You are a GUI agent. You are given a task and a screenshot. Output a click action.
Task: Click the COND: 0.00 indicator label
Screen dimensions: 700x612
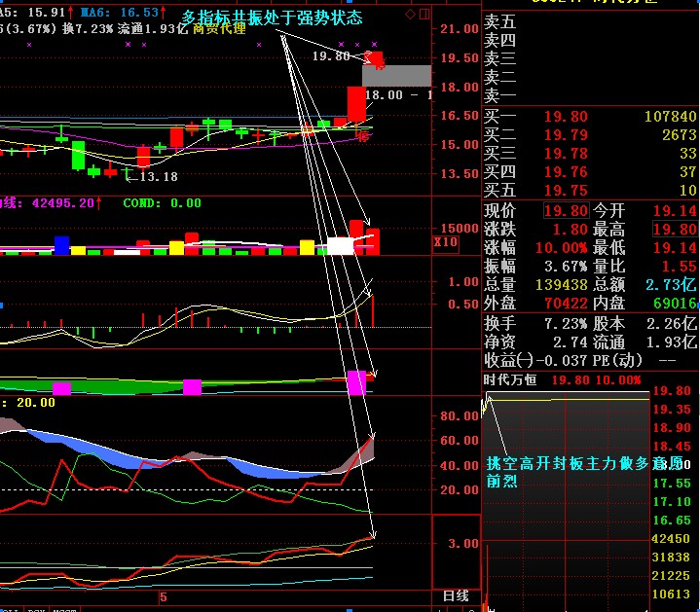[162, 203]
